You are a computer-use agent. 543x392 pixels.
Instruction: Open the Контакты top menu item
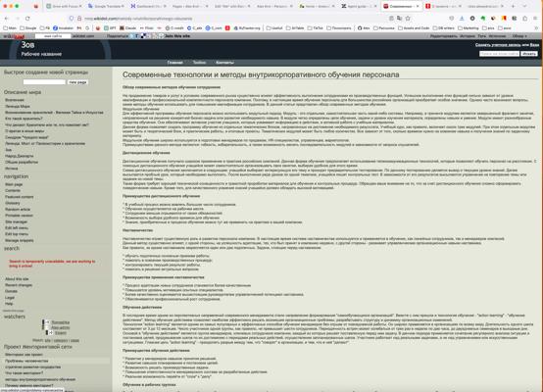pos(224,63)
